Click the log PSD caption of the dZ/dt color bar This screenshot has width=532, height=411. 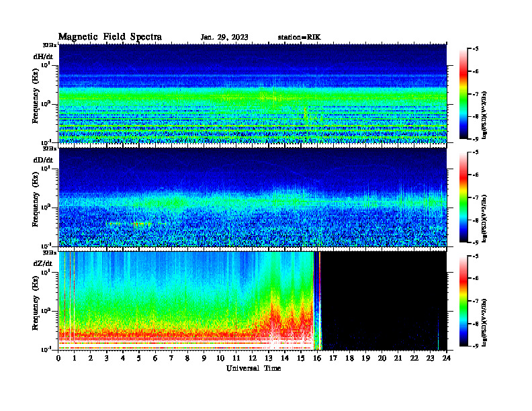484,322
